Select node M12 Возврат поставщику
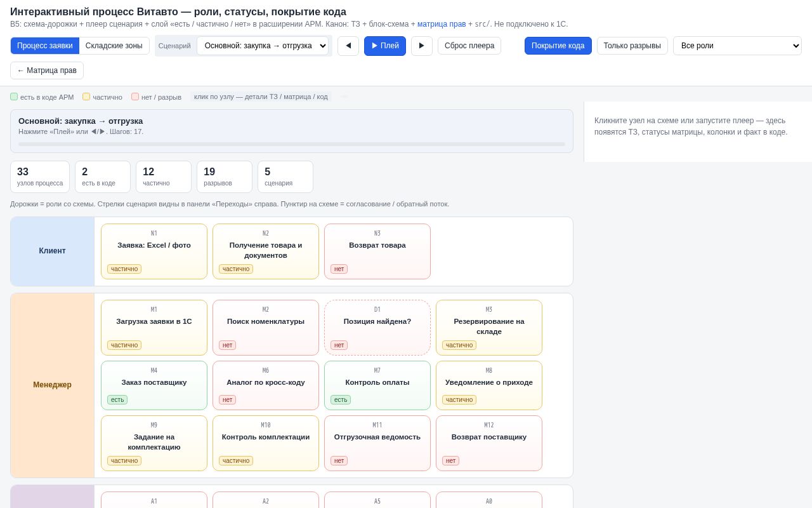 (x=489, y=443)
